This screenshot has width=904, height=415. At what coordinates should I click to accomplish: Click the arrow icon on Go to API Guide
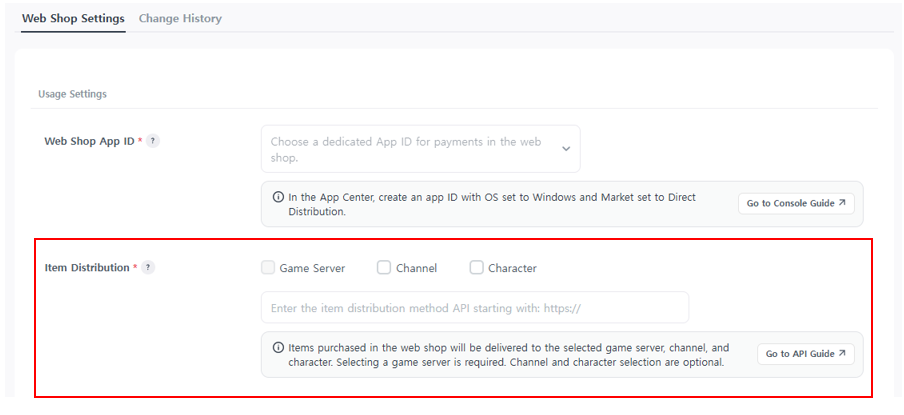842,354
